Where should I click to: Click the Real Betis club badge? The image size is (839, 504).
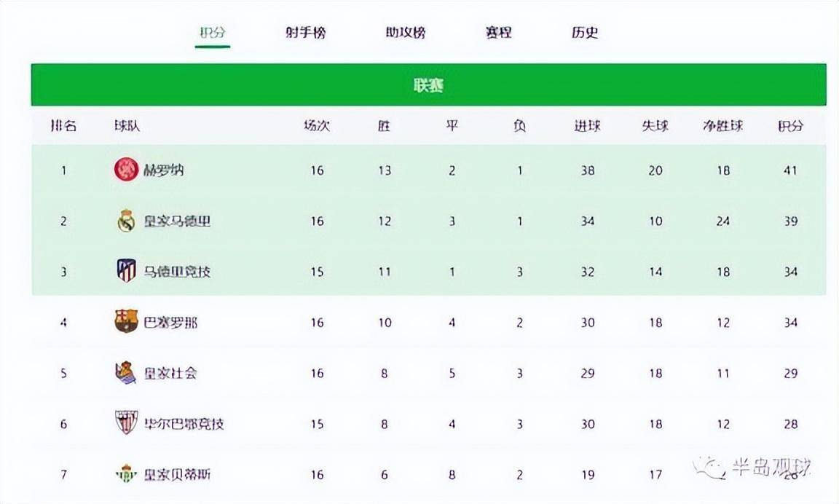click(126, 474)
